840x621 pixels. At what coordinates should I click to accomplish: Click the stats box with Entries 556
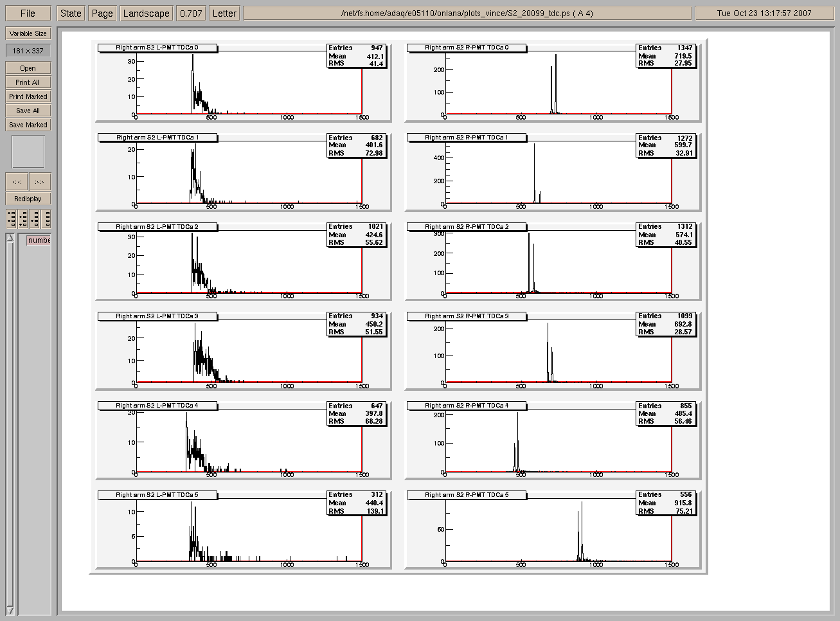(x=666, y=503)
